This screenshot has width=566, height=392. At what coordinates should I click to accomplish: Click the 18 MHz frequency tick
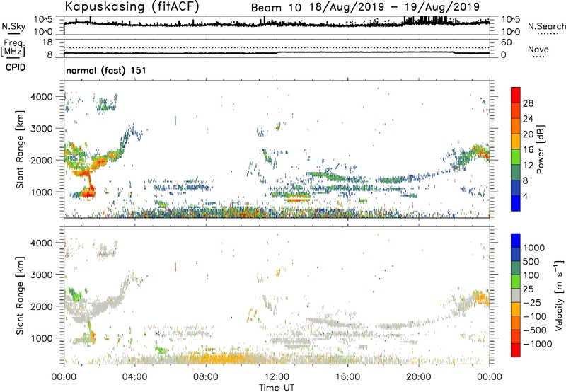[47, 42]
